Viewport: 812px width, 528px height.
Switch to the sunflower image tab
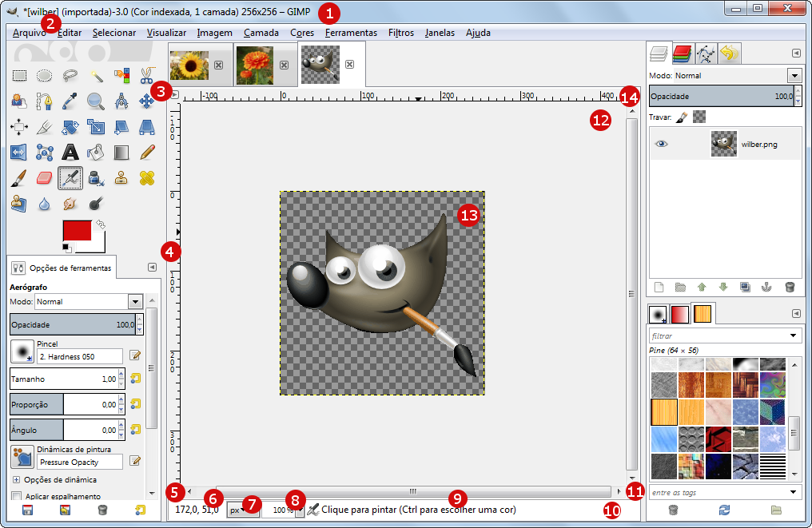189,66
